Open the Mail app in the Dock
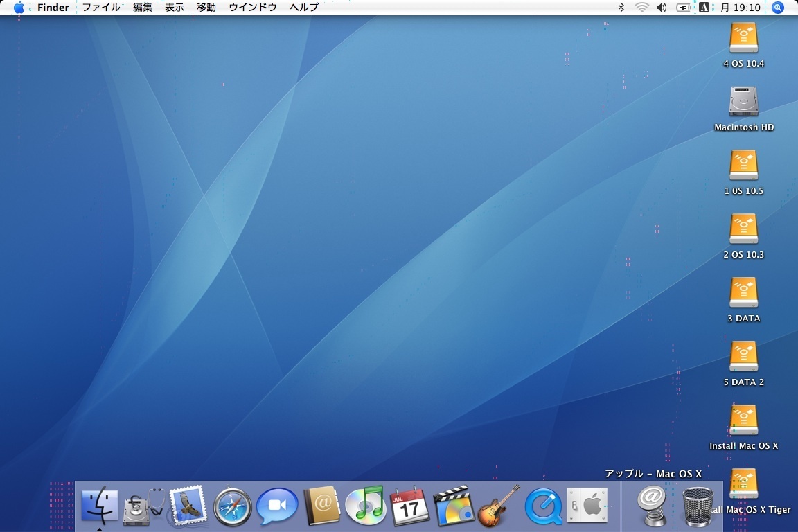798x532 pixels. 188,505
